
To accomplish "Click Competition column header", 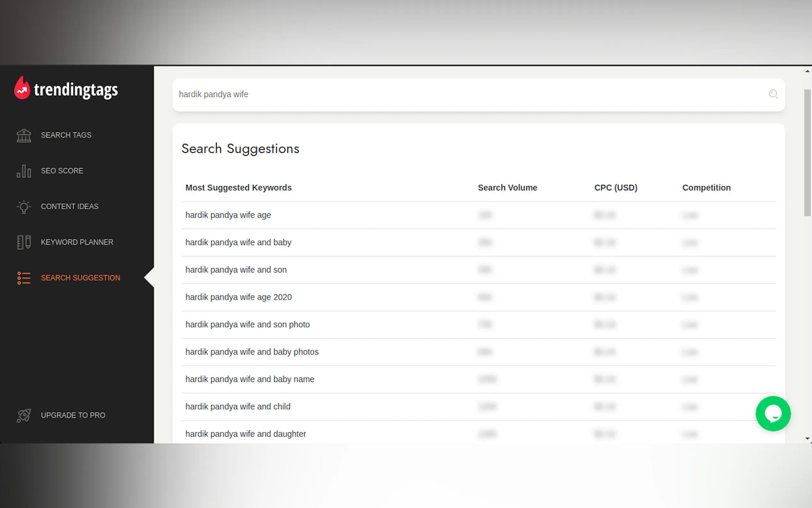I will point(706,187).
